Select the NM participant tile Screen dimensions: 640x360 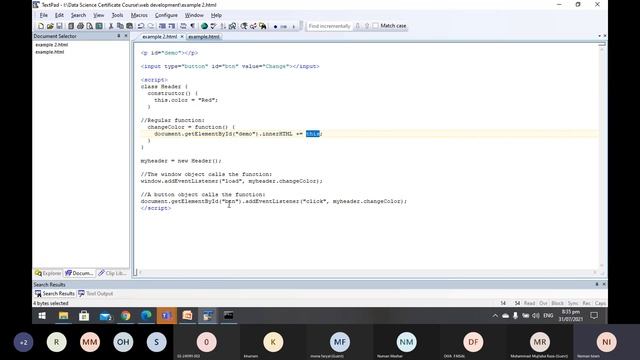406,342
